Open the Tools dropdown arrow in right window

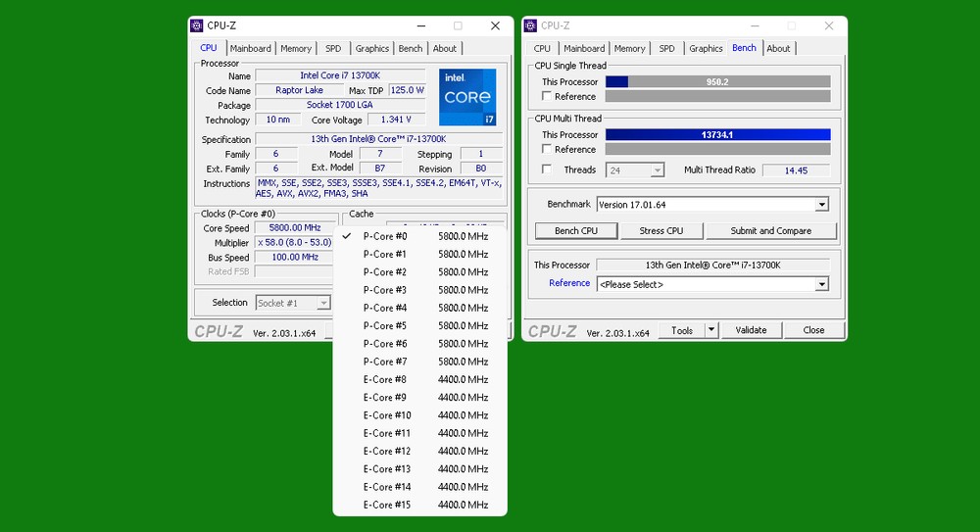711,330
